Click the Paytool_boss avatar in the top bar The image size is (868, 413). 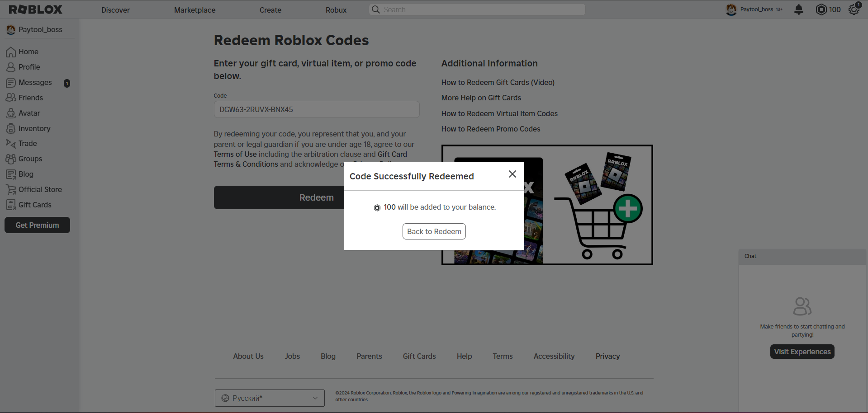(731, 9)
